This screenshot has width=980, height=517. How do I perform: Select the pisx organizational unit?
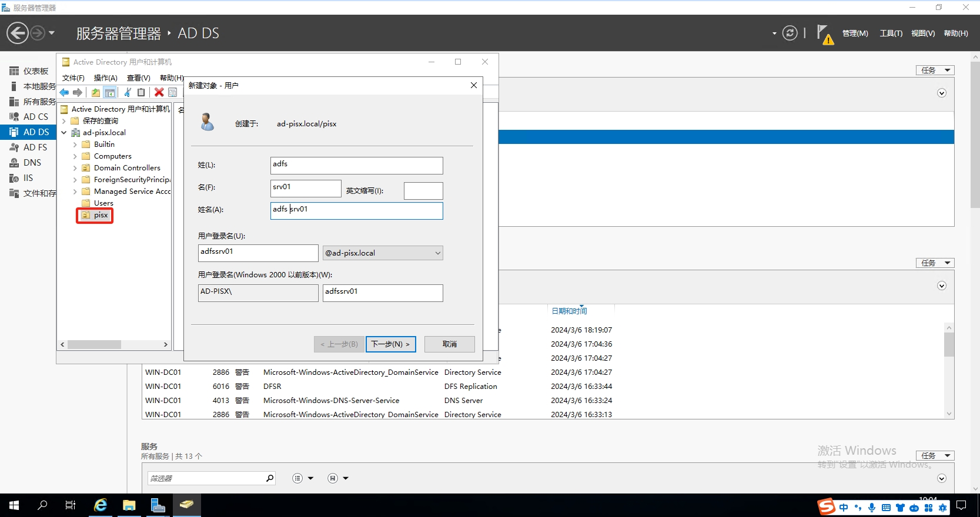(101, 216)
